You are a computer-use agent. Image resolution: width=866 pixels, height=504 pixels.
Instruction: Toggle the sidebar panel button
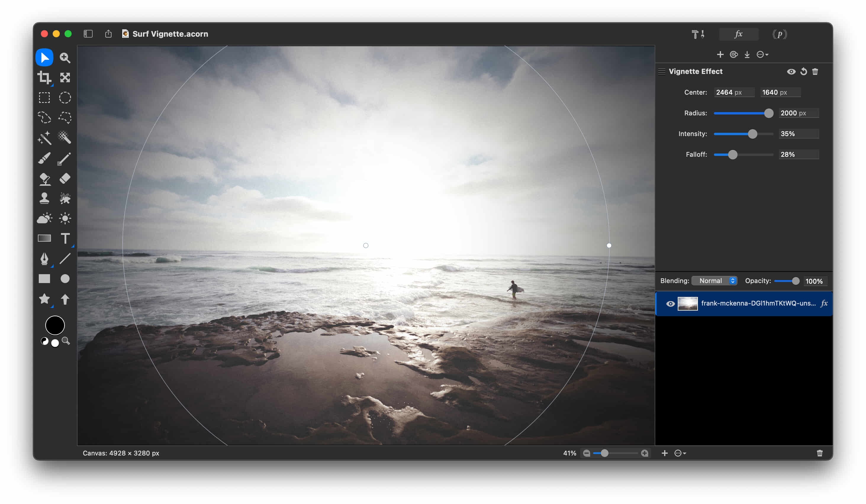click(88, 34)
